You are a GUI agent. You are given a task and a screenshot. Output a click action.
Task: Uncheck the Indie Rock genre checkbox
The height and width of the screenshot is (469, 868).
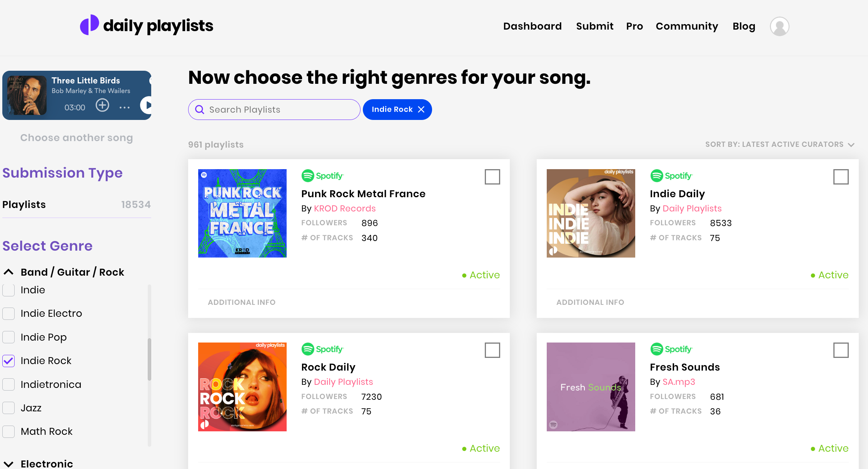(x=8, y=361)
